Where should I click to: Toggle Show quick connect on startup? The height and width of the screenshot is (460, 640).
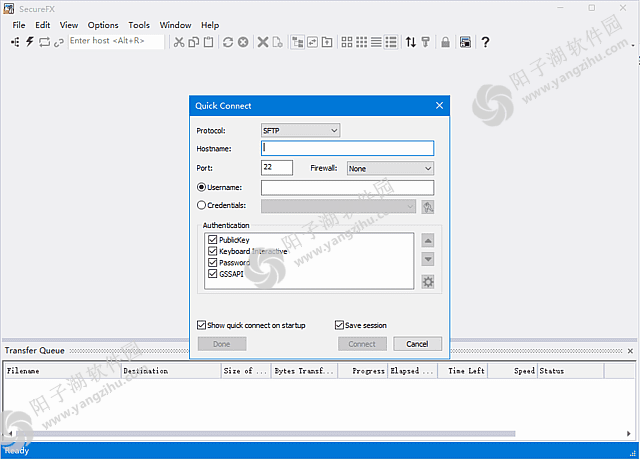[x=201, y=325]
